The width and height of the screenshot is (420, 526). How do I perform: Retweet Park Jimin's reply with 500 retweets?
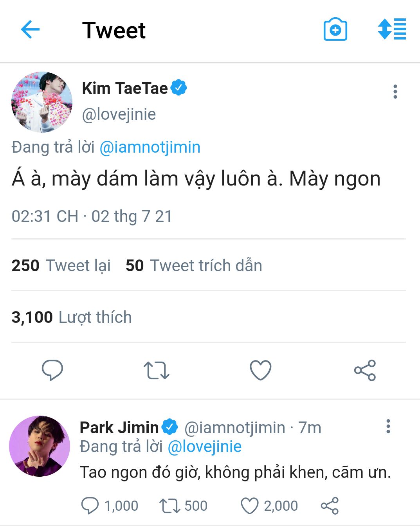pos(169,506)
